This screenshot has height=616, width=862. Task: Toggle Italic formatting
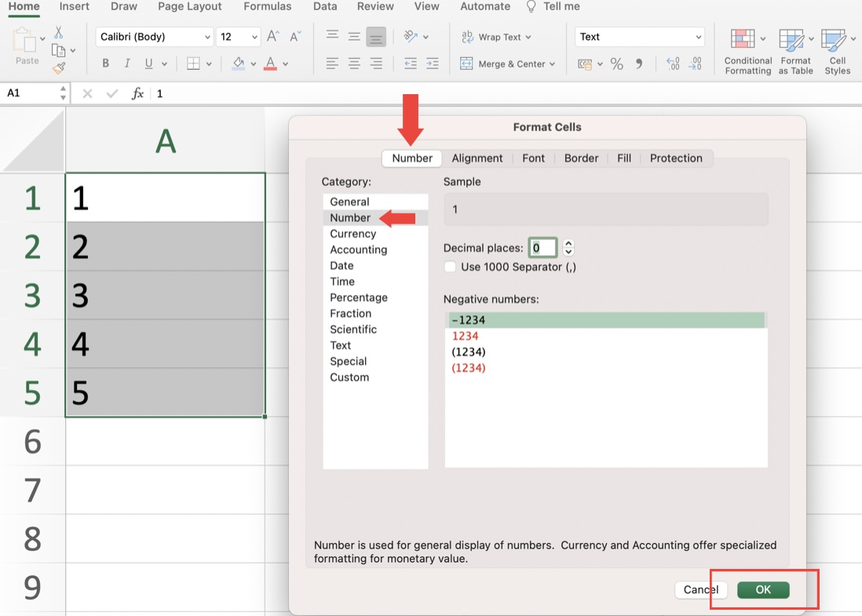point(127,64)
